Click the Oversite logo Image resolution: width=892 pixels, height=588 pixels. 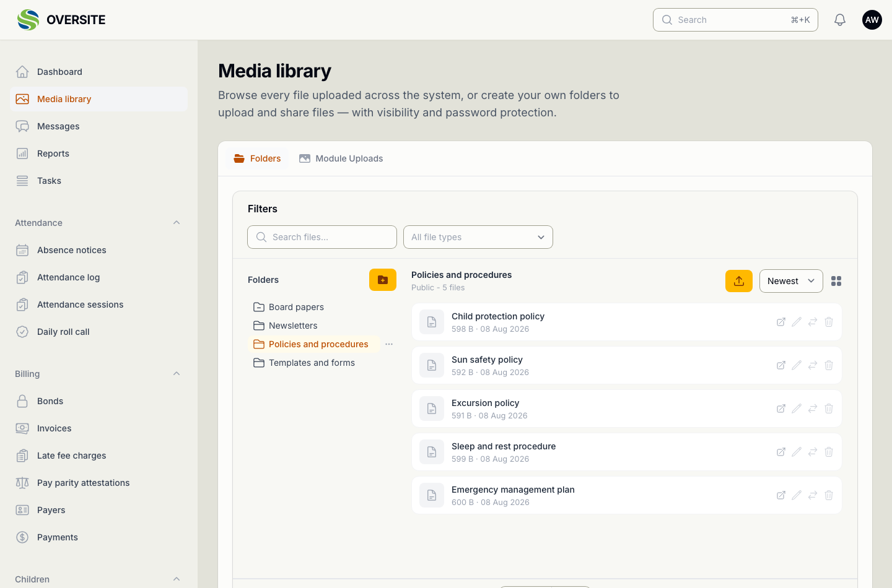[x=61, y=20]
